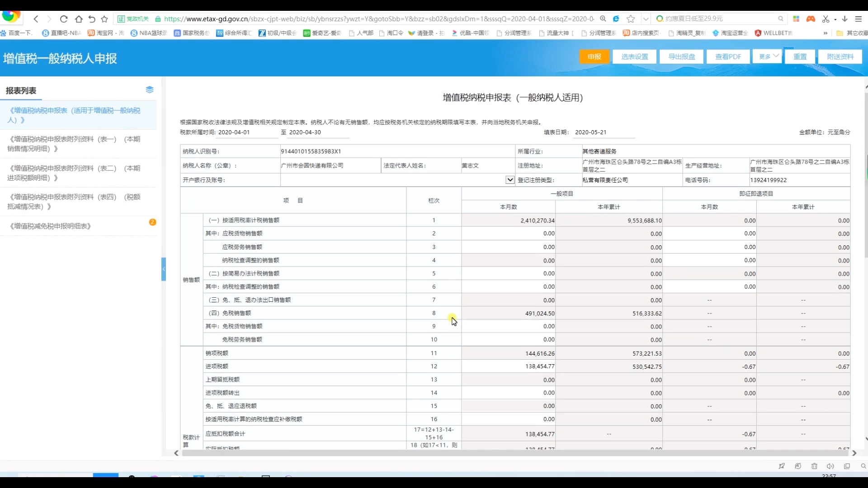Open the browser downloads arrow icon
The image size is (868, 488).
click(x=844, y=19)
